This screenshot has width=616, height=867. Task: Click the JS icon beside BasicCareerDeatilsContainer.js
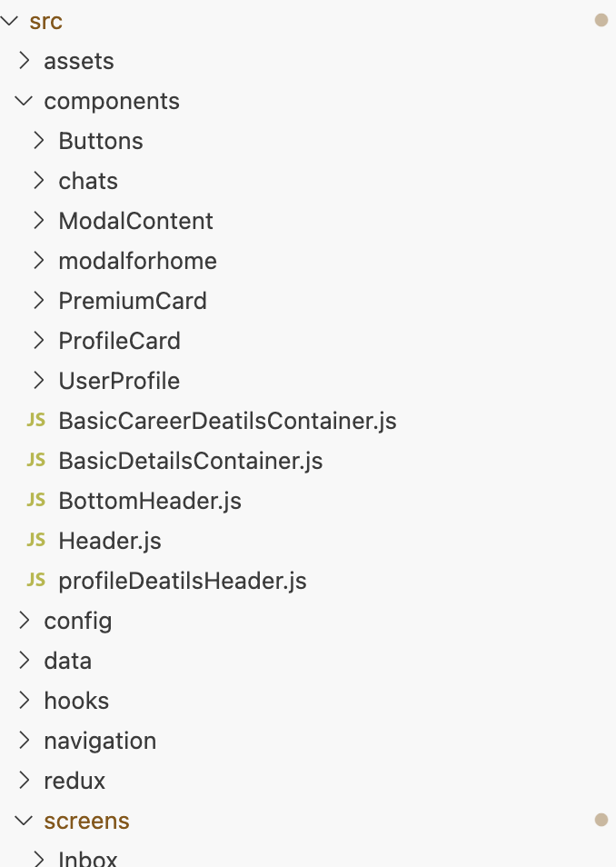[x=36, y=421]
